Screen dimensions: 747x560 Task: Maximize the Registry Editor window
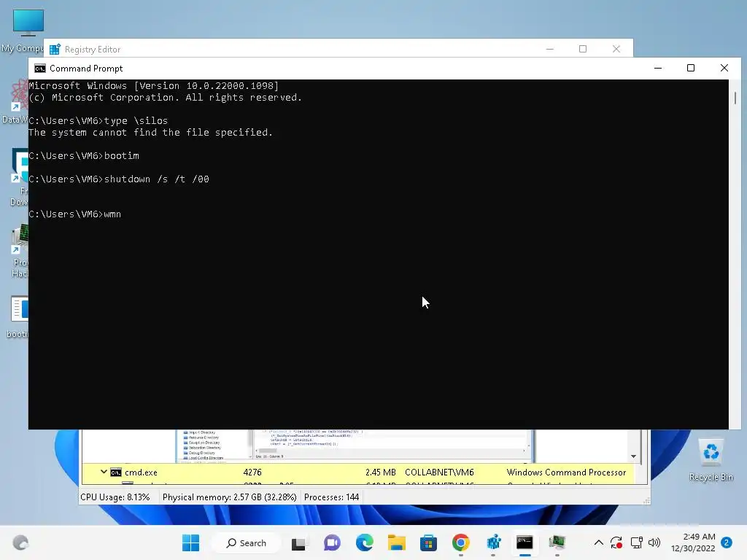pos(583,49)
